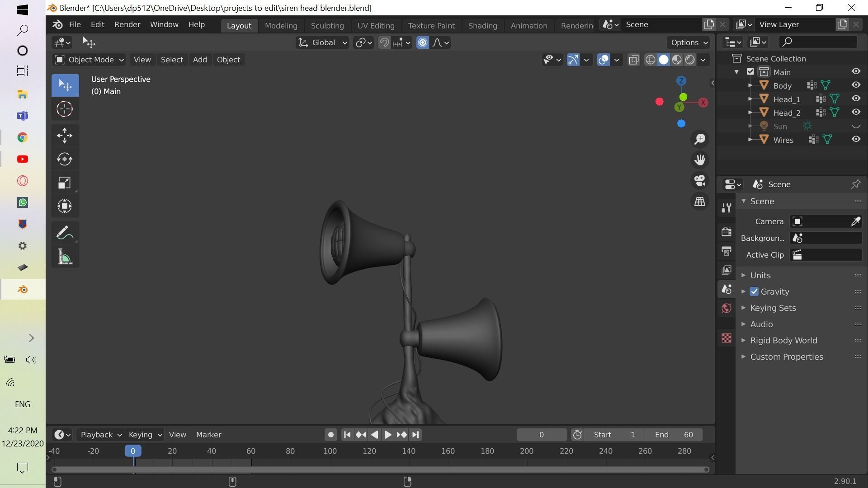Screen dimensions: 868x488
Task: Select the Measure tool
Action: [65, 257]
